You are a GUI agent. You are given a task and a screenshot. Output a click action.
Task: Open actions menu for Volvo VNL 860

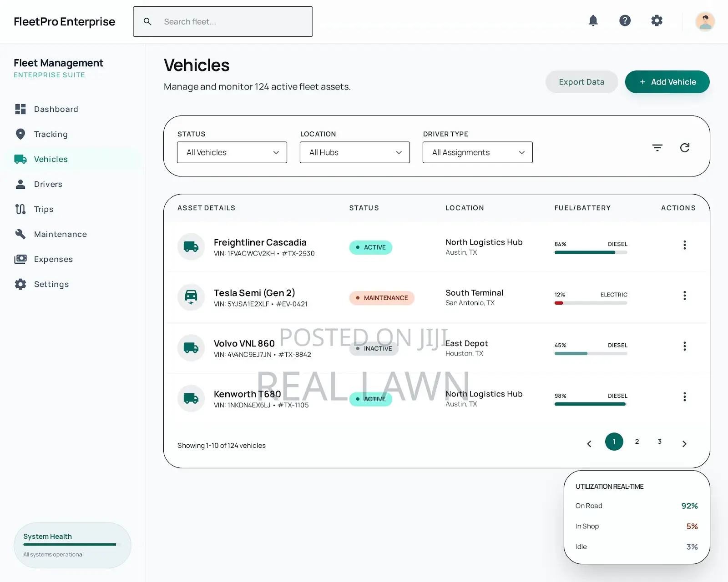684,346
